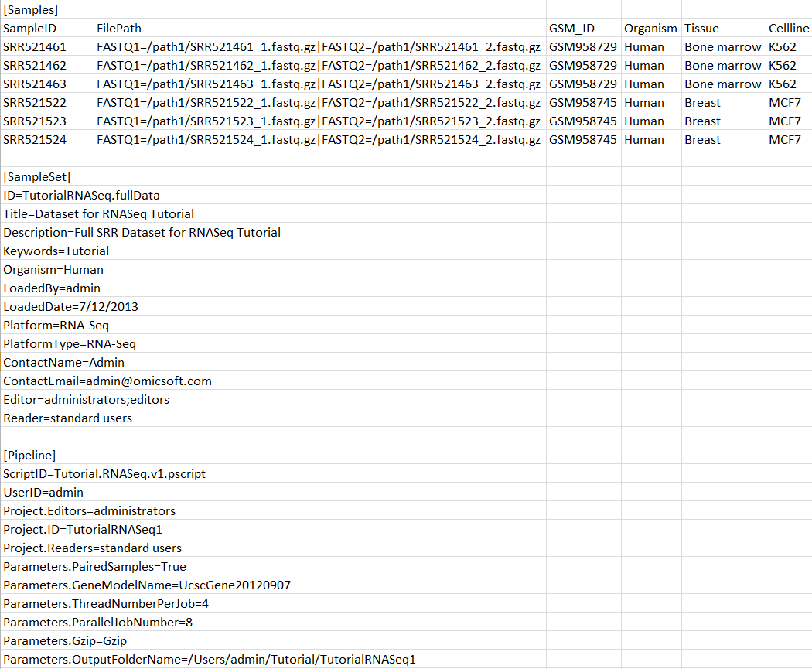Select the ID=TutorialRNASeq.fullData cell
812x669 pixels.
[81, 195]
